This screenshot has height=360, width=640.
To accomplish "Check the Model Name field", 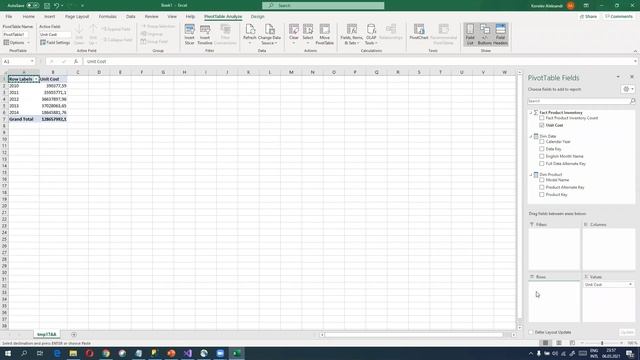I will [x=542, y=180].
